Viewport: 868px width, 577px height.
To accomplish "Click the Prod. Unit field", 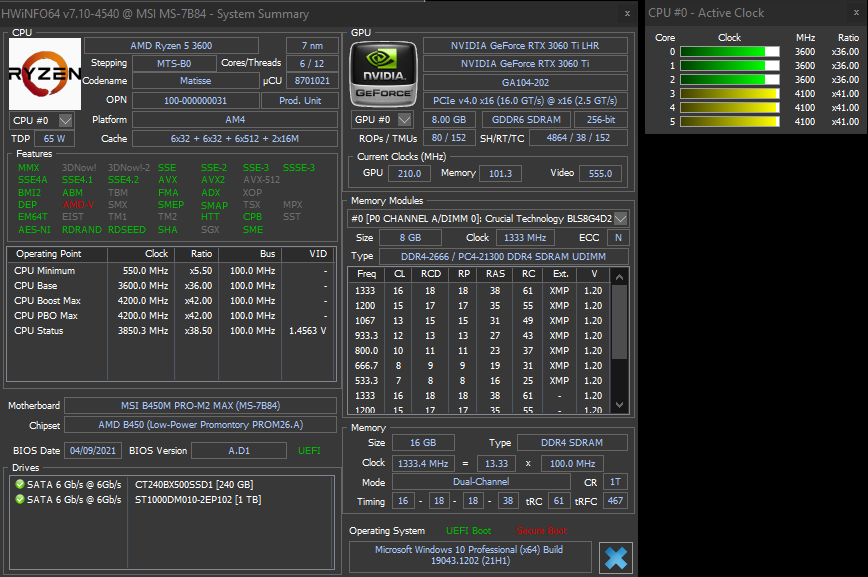I will pyautogui.click(x=300, y=101).
